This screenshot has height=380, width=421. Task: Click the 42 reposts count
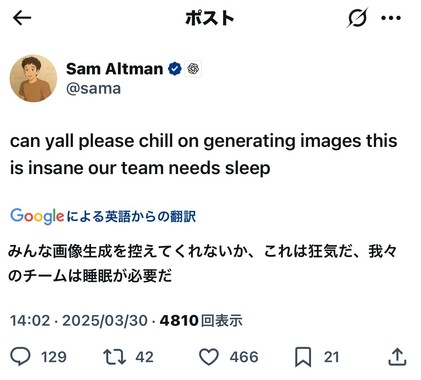click(x=144, y=357)
